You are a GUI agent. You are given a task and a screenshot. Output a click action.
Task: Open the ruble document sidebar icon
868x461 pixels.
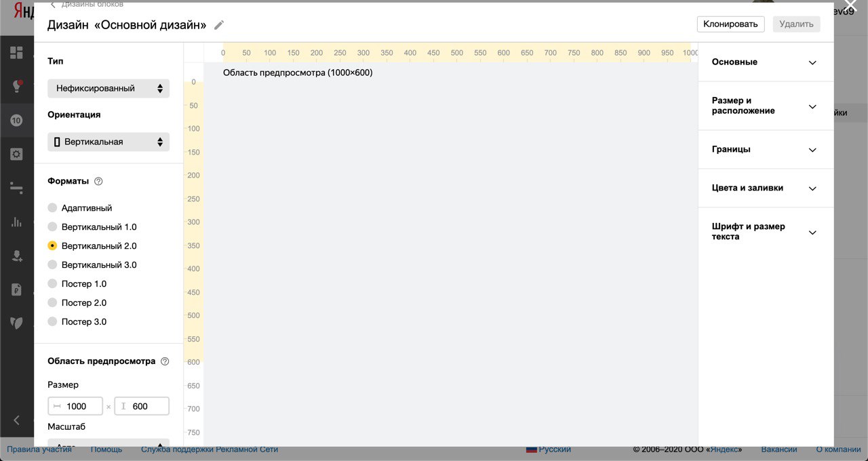point(16,289)
